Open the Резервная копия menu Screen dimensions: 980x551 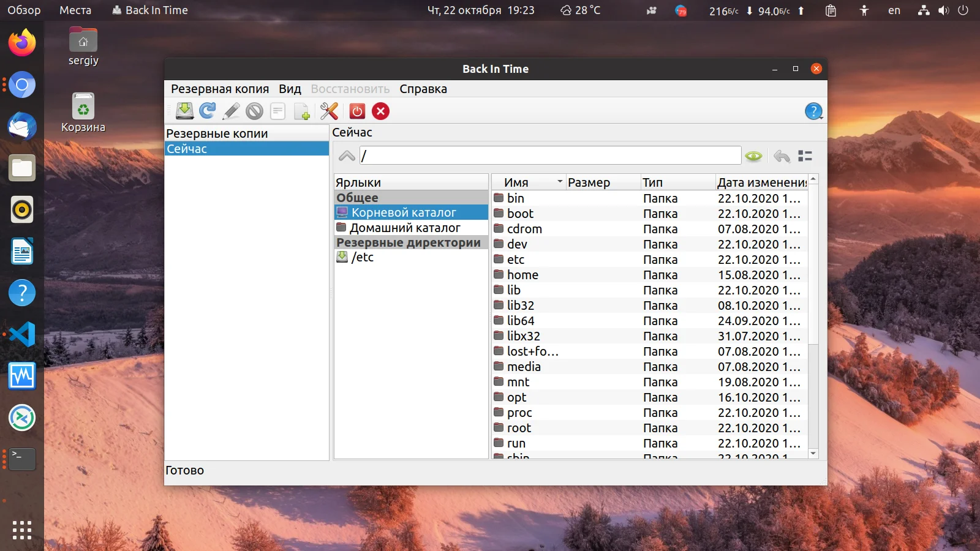coord(219,89)
